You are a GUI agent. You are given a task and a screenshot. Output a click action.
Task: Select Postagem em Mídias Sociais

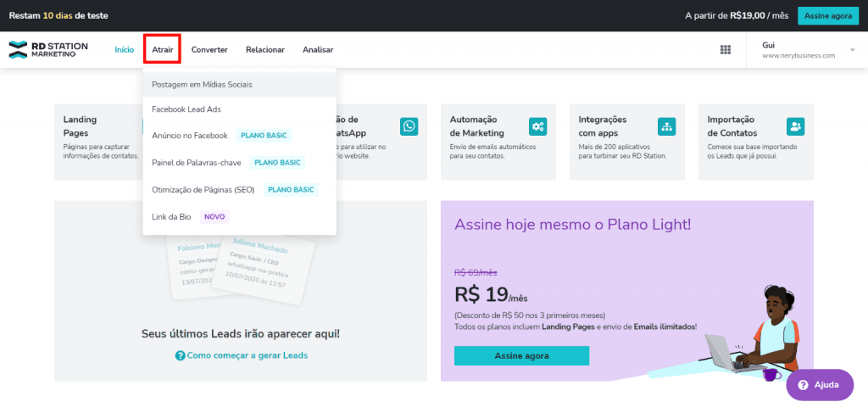tap(202, 85)
